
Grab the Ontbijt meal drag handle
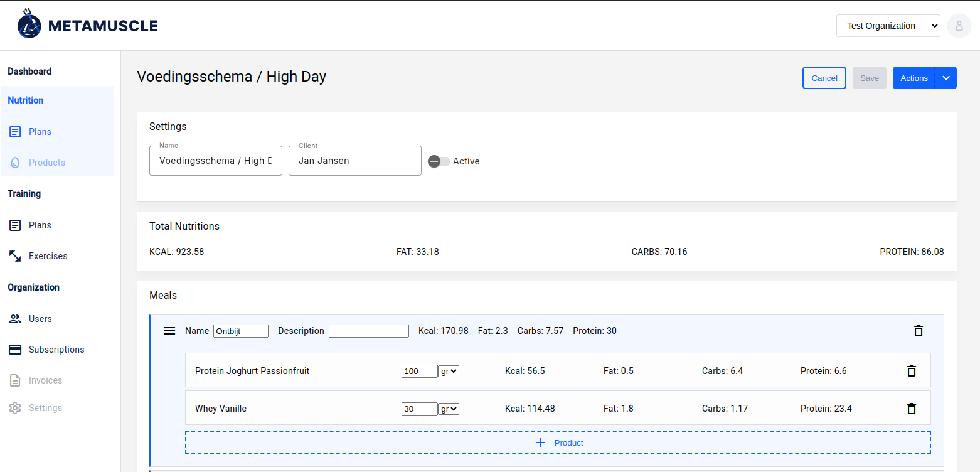coord(169,331)
